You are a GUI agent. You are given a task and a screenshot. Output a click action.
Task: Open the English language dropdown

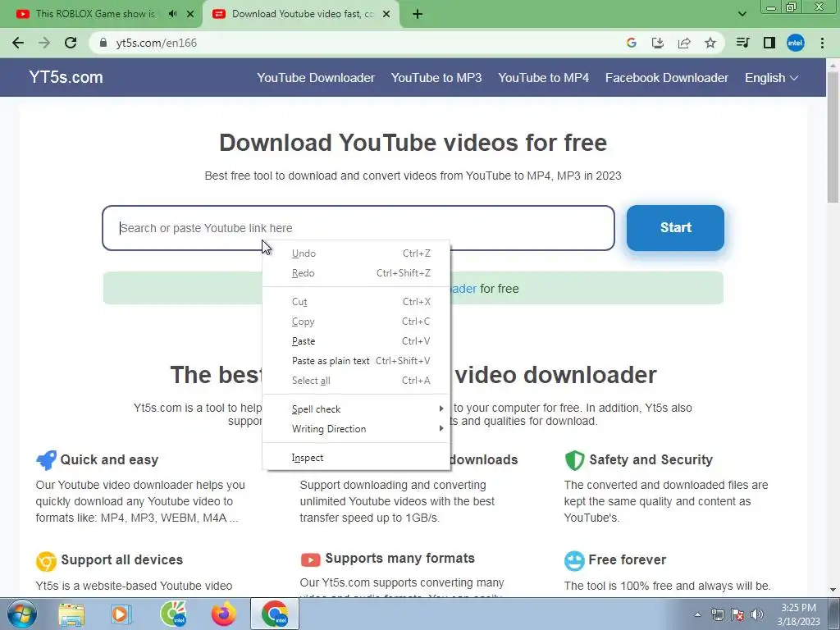click(x=771, y=78)
